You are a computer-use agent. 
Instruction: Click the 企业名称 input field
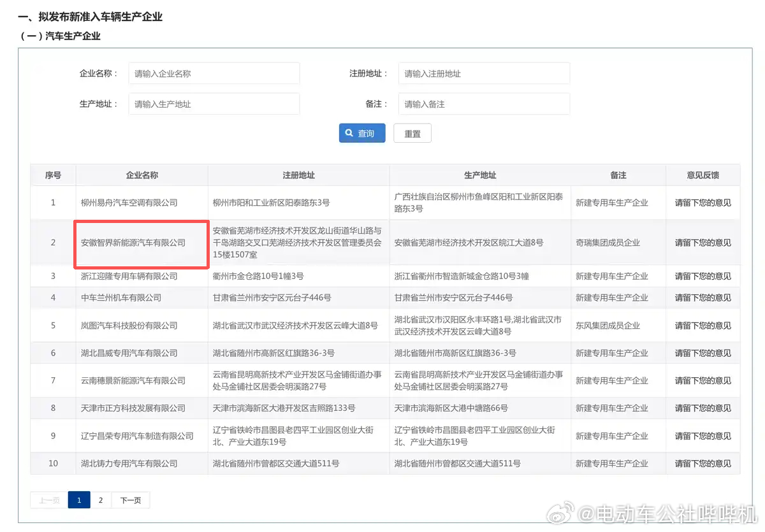tap(214, 73)
